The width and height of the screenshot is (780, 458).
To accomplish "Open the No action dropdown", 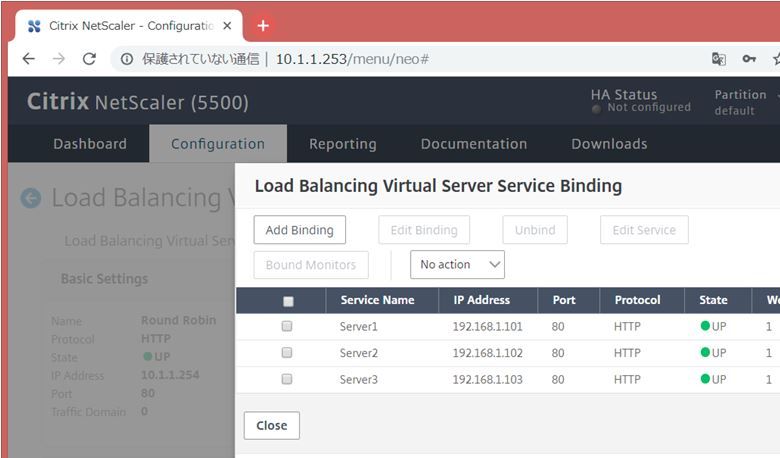I will (457, 265).
